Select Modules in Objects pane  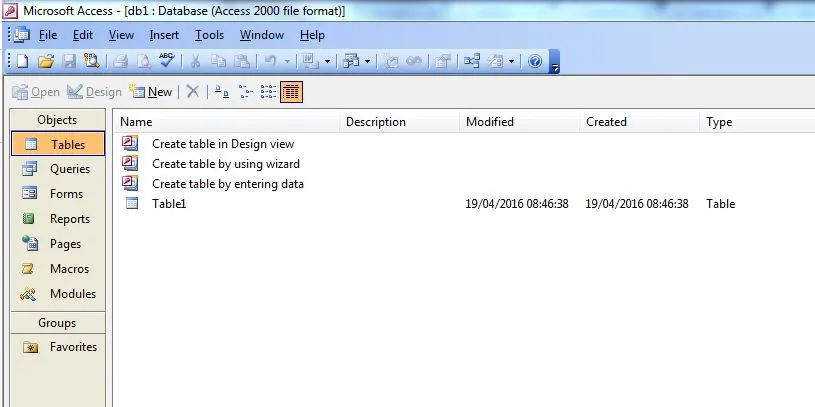tap(58, 294)
